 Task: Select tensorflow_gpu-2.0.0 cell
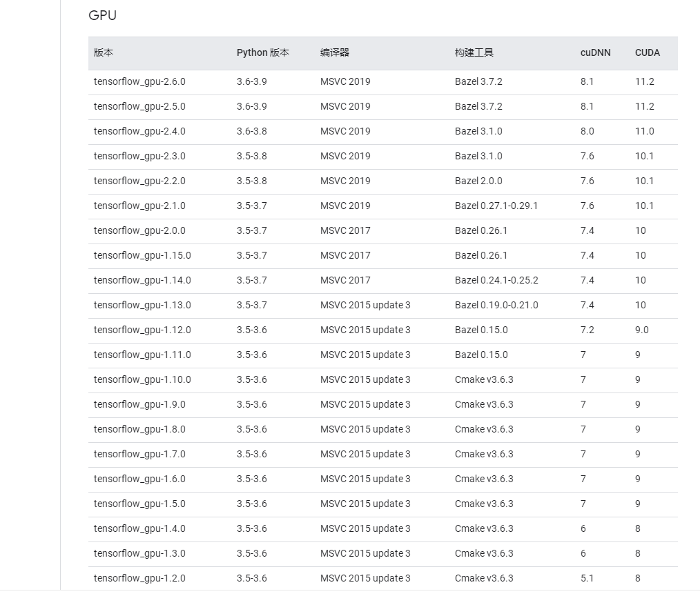[139, 230]
